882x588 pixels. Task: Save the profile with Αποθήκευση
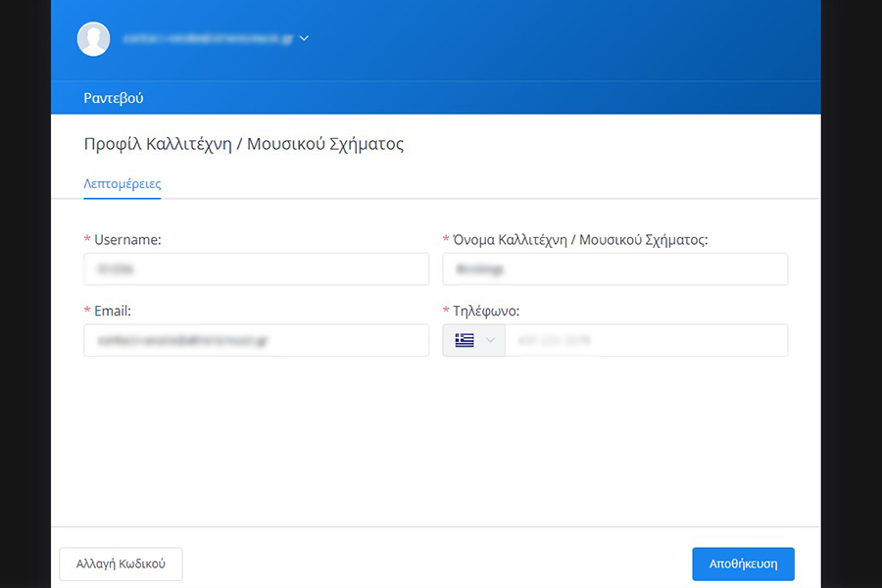click(x=743, y=563)
